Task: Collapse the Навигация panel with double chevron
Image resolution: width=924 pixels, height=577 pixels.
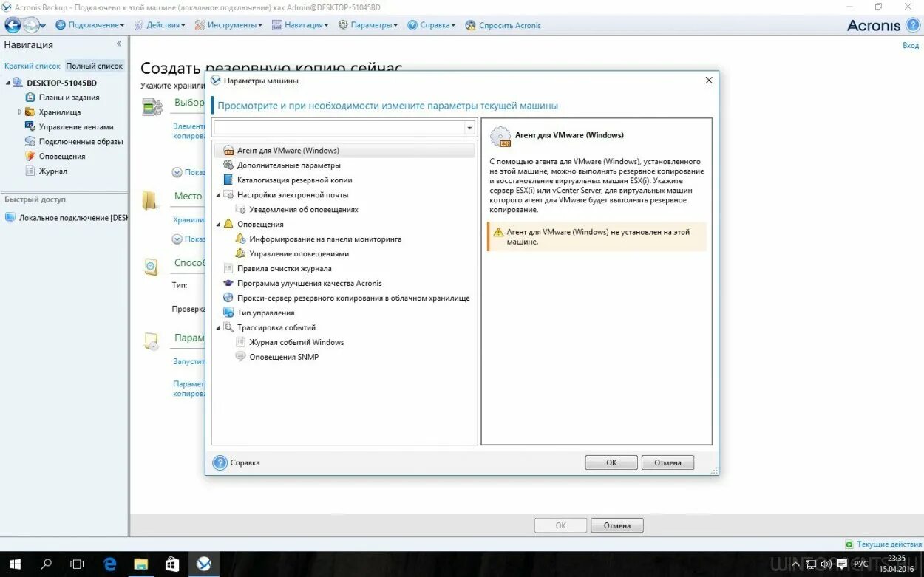Action: 119,44
